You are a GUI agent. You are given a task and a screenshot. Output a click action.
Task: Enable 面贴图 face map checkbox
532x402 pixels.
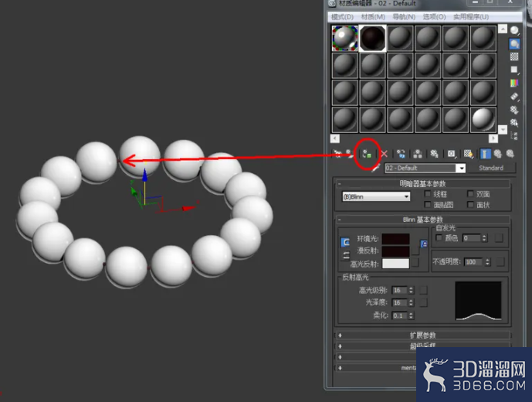coord(428,204)
